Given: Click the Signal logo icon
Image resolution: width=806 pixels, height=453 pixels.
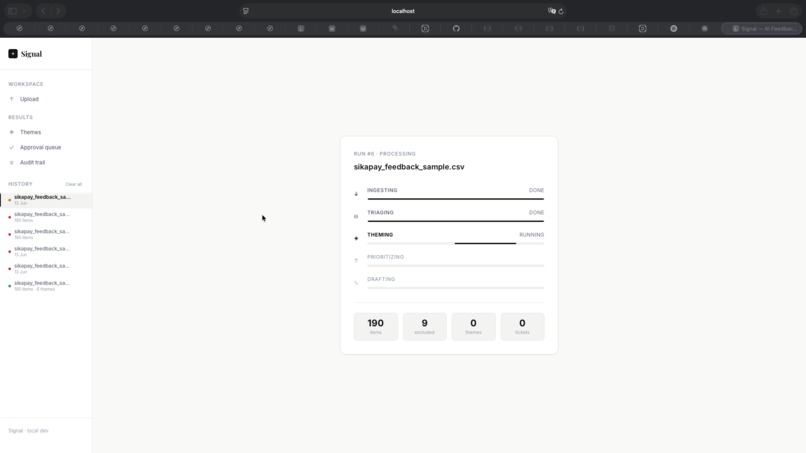Looking at the screenshot, I should tap(13, 53).
